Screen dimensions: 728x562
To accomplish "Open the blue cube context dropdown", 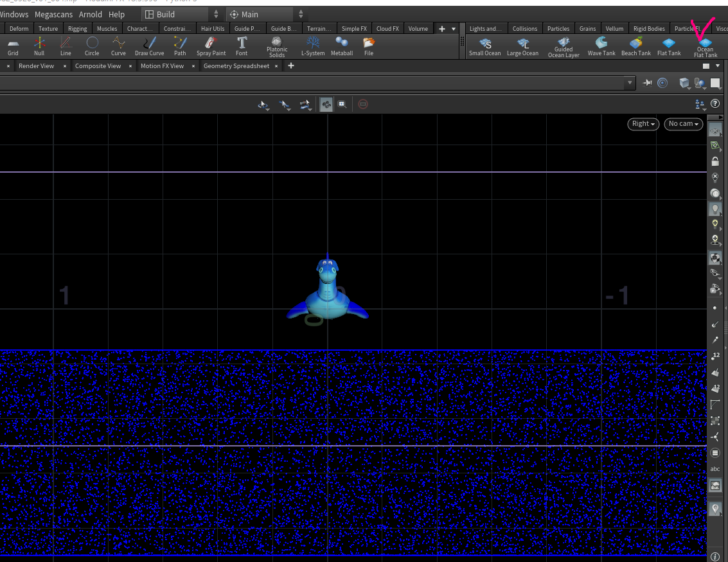I will 684,83.
